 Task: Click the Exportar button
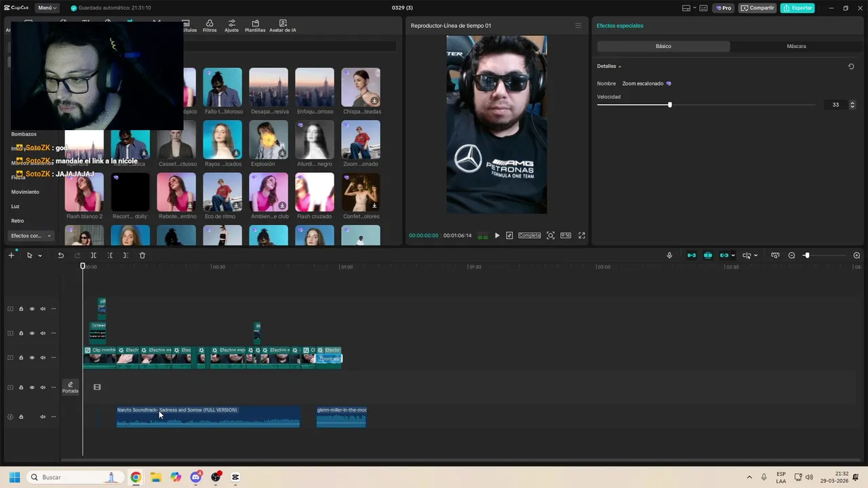pyautogui.click(x=797, y=8)
